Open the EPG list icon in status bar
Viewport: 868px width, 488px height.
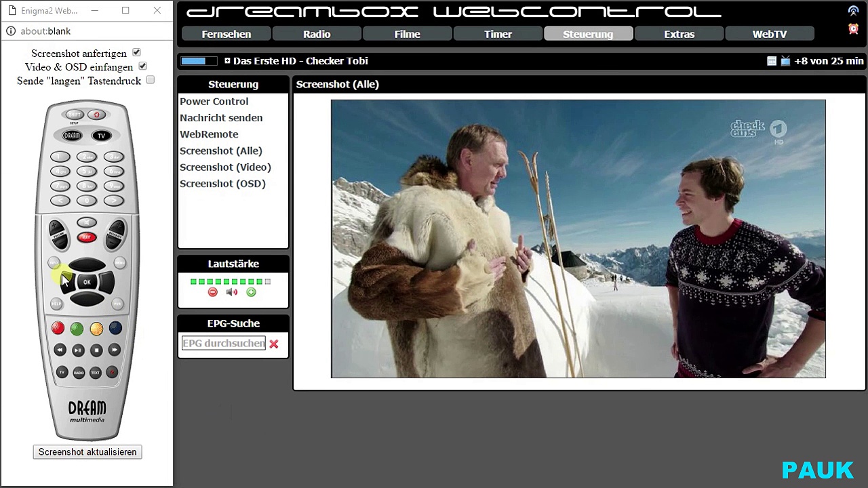(x=772, y=61)
